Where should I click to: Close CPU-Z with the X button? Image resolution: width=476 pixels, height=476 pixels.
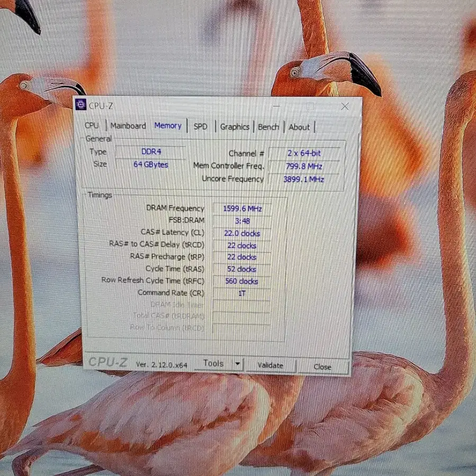pos(345,106)
